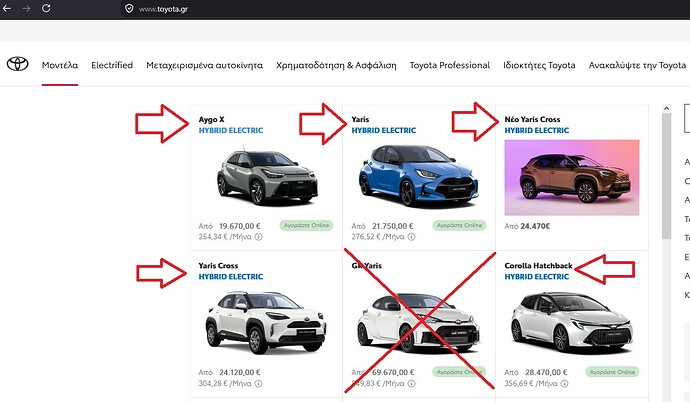Click the shield site-security icon
Viewport: 690px width, 402px height.
click(x=129, y=8)
